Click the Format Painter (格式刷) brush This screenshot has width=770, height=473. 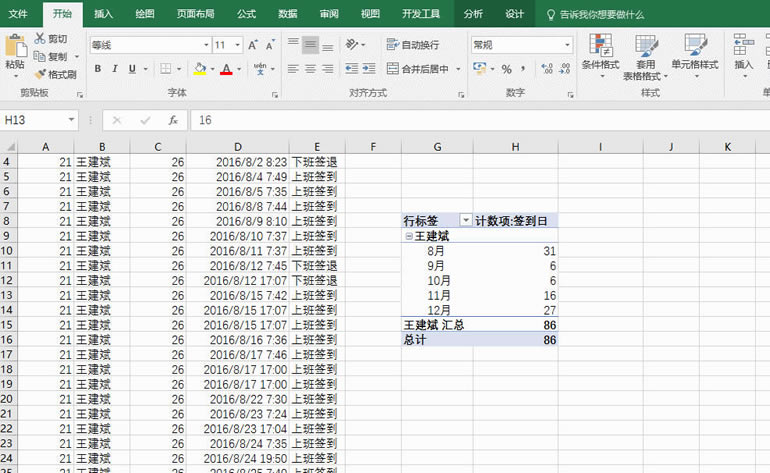pyautogui.click(x=40, y=74)
